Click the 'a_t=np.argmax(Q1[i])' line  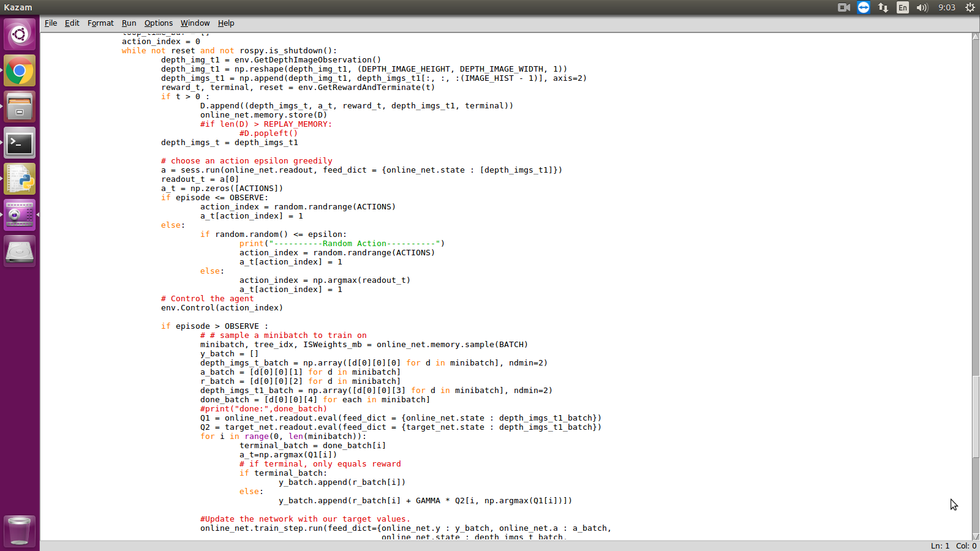[288, 455]
